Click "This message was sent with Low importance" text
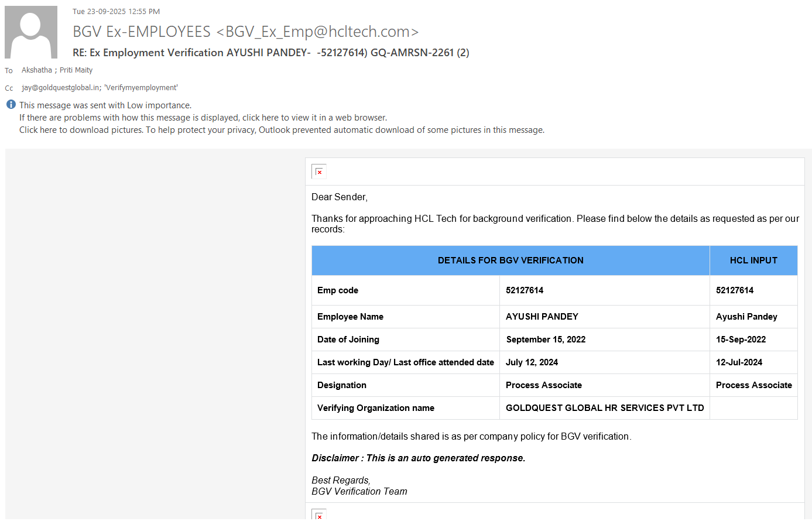This screenshot has width=812, height=521. point(105,105)
